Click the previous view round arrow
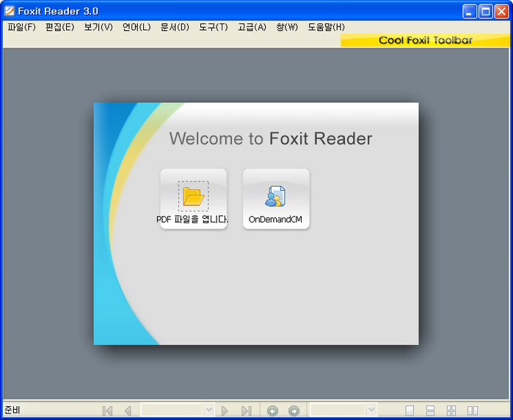 click(x=272, y=410)
